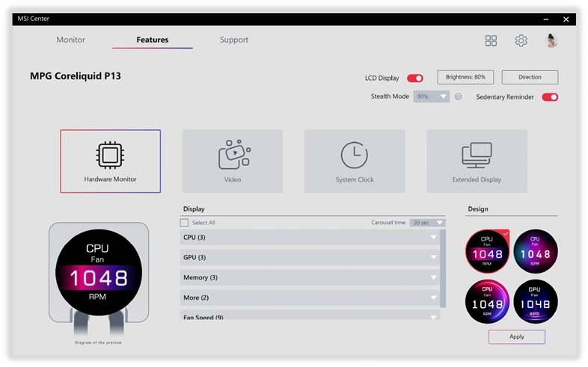Select the checked top-left design thumbnail
Viewport: 588px width, 367px height.
pos(487,251)
